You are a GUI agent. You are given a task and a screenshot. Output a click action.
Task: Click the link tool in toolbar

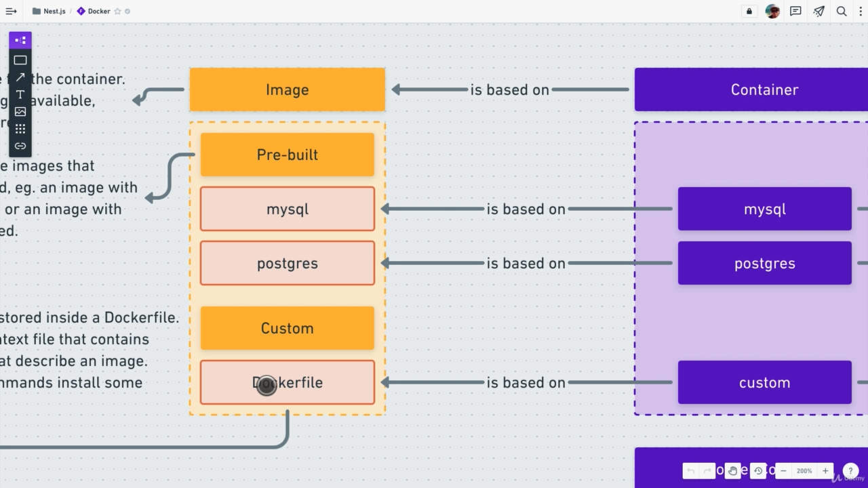tap(20, 146)
